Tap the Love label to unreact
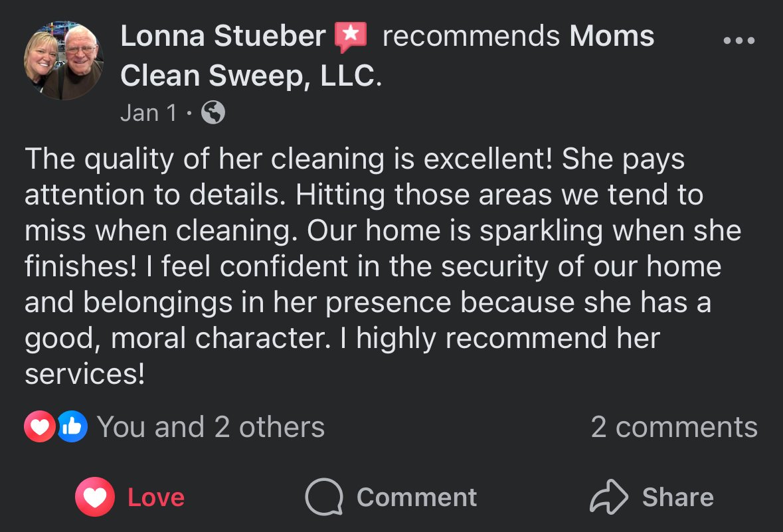783x532 pixels. click(156, 497)
